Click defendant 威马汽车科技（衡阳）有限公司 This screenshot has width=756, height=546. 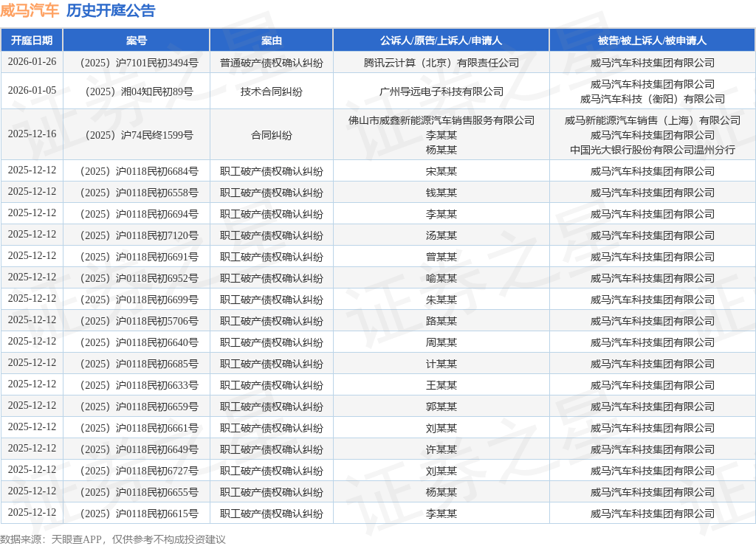click(x=653, y=99)
